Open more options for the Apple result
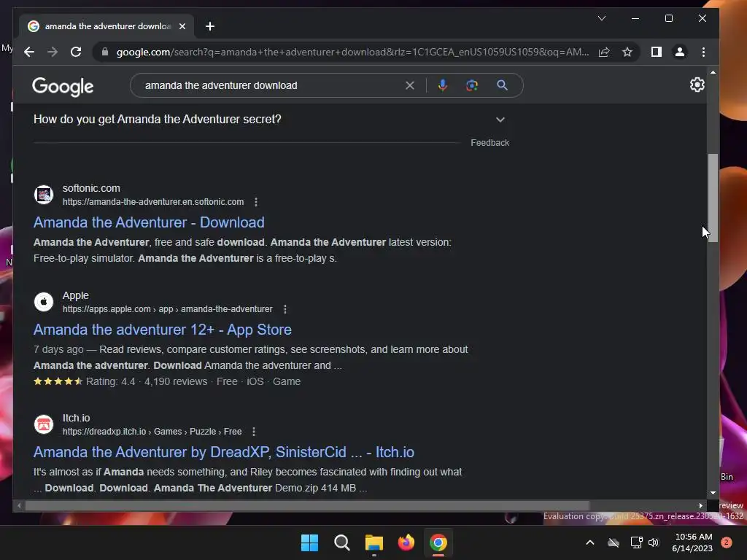747x560 pixels. click(285, 309)
